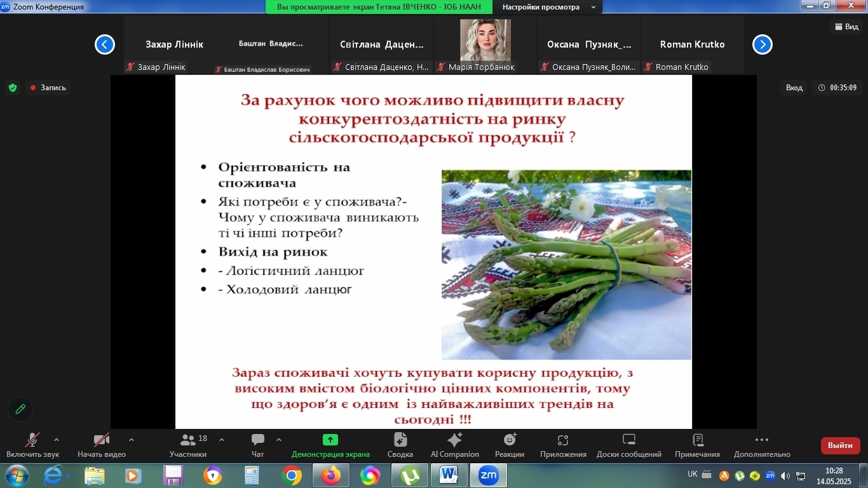Open AI Companion

click(x=455, y=445)
